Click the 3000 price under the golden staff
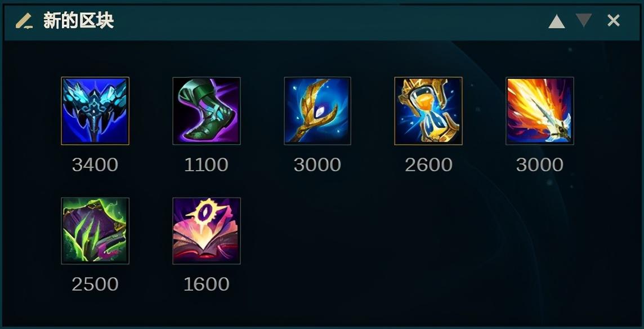This screenshot has width=644, height=329. click(x=317, y=165)
